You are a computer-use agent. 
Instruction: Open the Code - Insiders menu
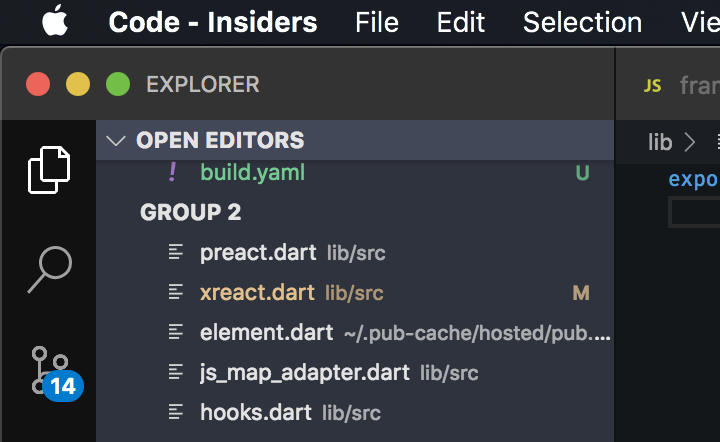[x=213, y=22]
